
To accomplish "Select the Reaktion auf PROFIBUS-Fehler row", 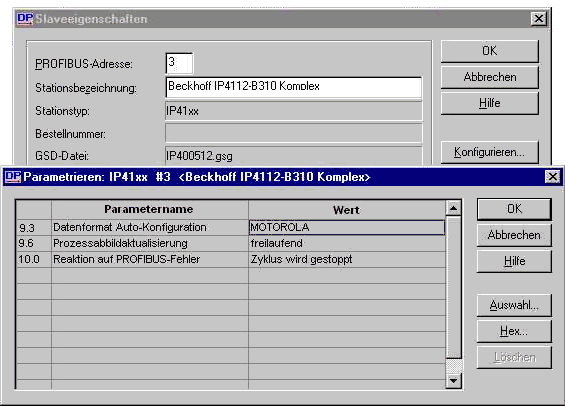I will (231, 259).
